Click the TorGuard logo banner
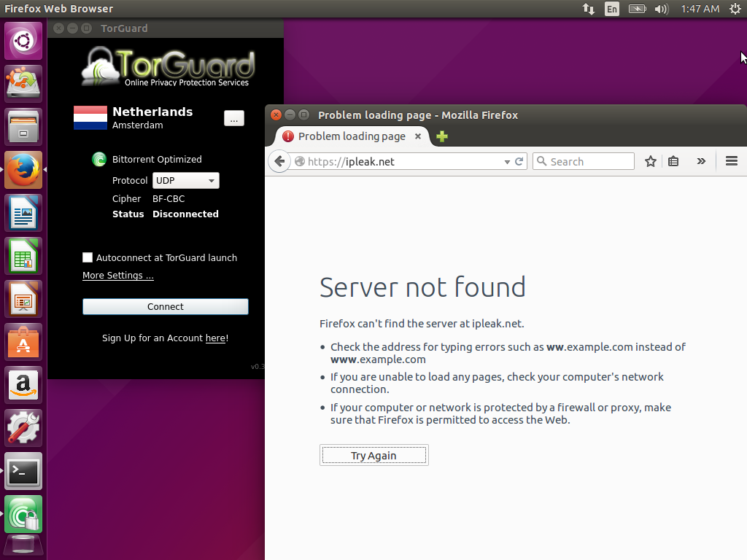This screenshot has width=747, height=560. pos(168,66)
